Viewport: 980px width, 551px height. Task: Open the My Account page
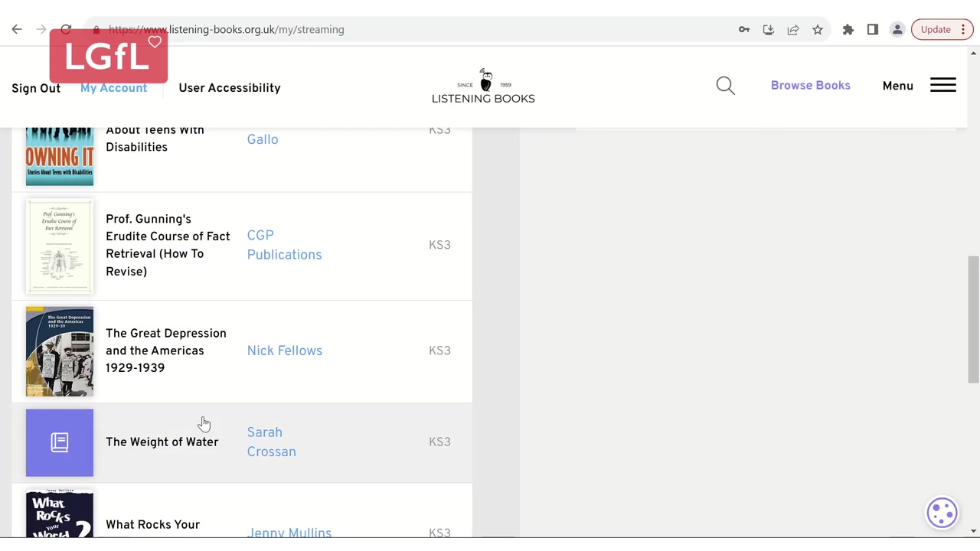pos(113,88)
